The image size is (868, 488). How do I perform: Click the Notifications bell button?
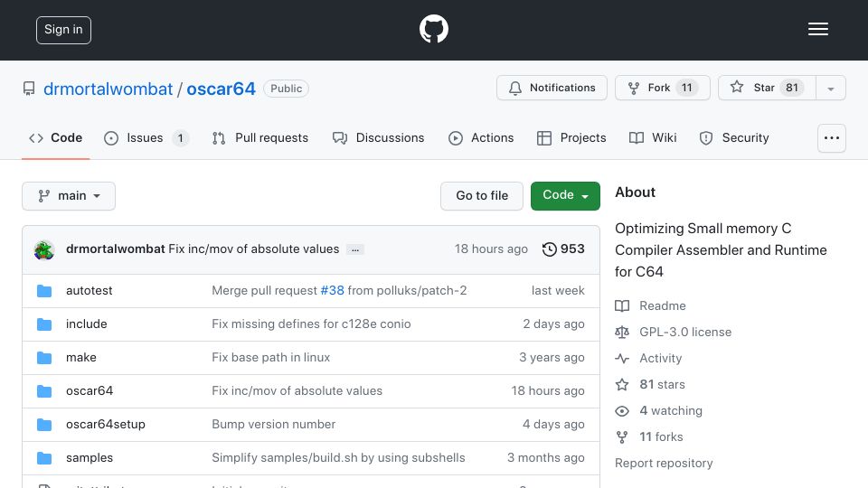point(552,88)
